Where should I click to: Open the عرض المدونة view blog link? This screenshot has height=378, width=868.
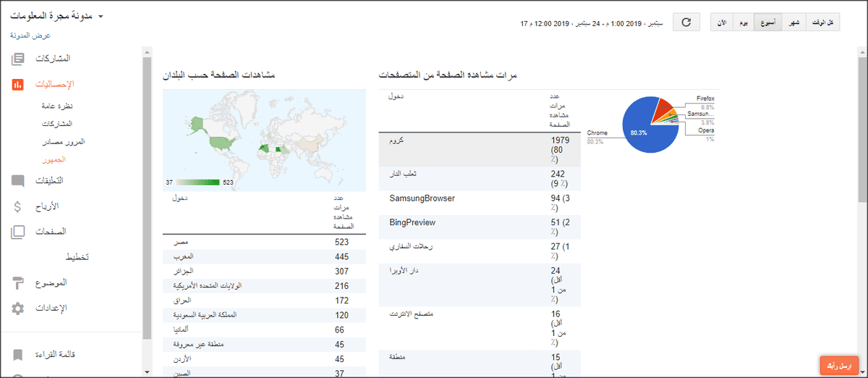click(30, 35)
